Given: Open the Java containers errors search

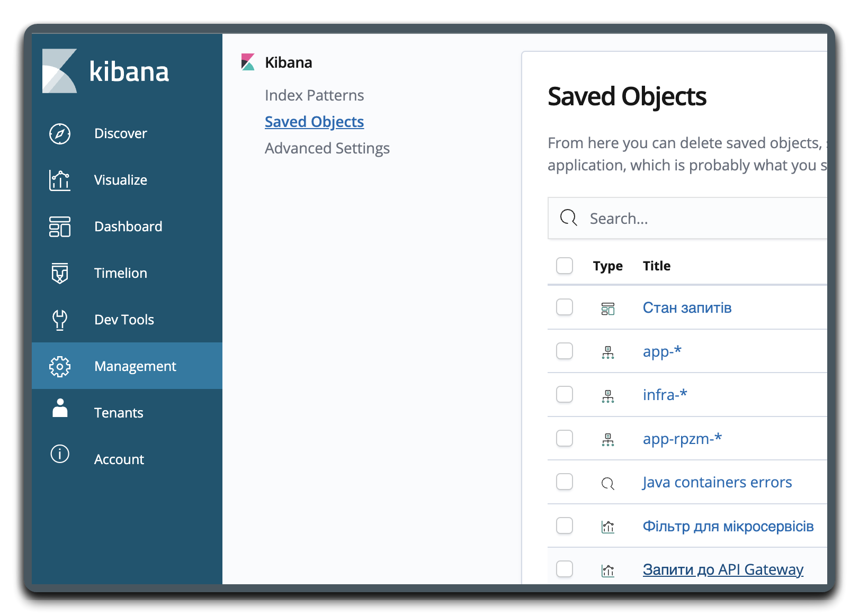Looking at the screenshot, I should (x=717, y=482).
